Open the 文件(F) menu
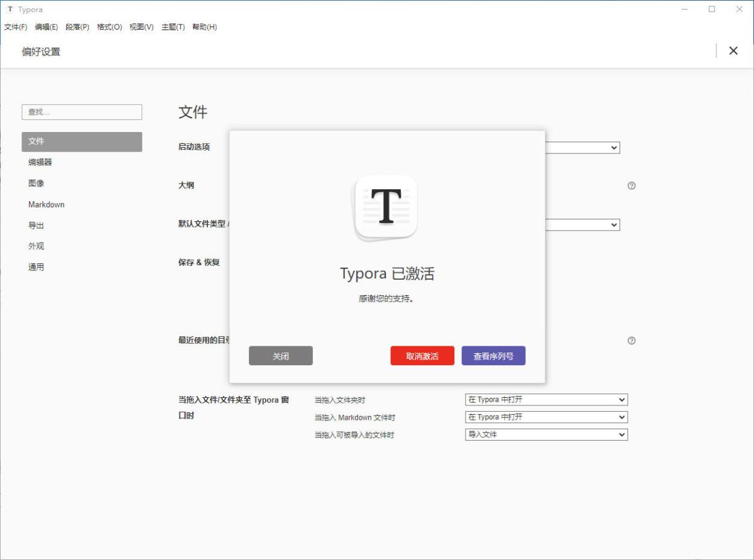 point(16,27)
